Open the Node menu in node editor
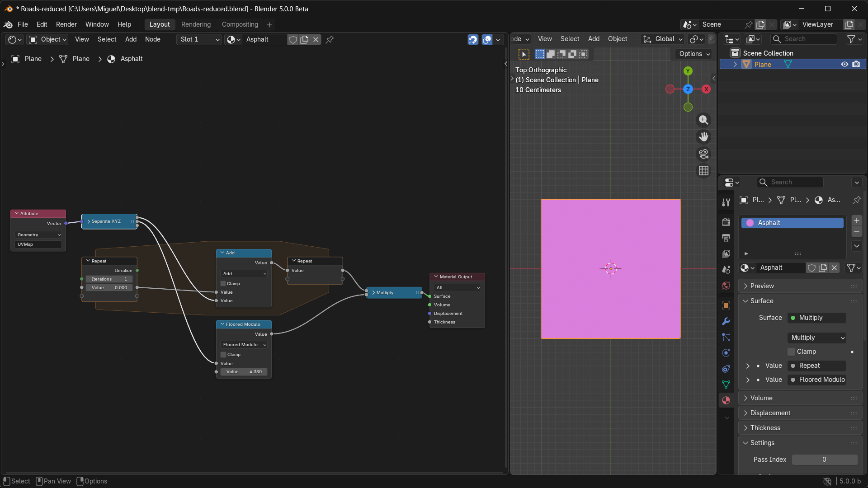868x488 pixels. pyautogui.click(x=152, y=39)
